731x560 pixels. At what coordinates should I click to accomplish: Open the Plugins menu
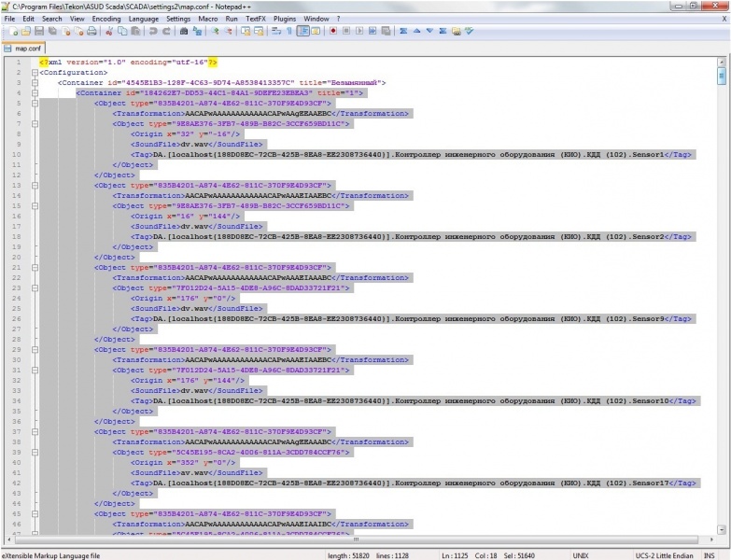coord(286,18)
